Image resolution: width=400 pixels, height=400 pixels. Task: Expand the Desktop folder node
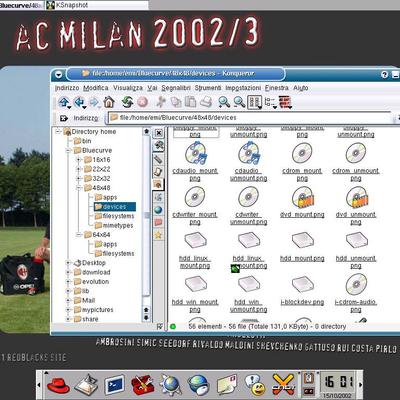coord(68,263)
